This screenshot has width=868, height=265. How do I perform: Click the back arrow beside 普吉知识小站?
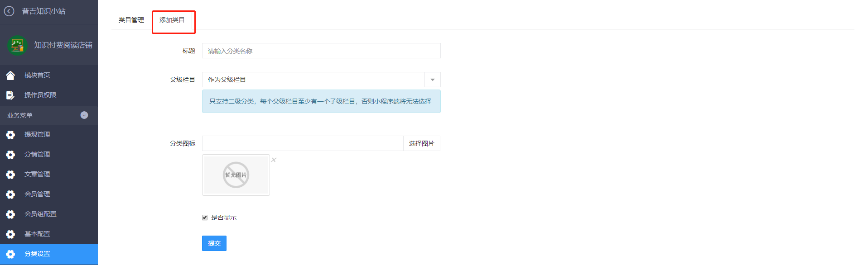point(9,11)
